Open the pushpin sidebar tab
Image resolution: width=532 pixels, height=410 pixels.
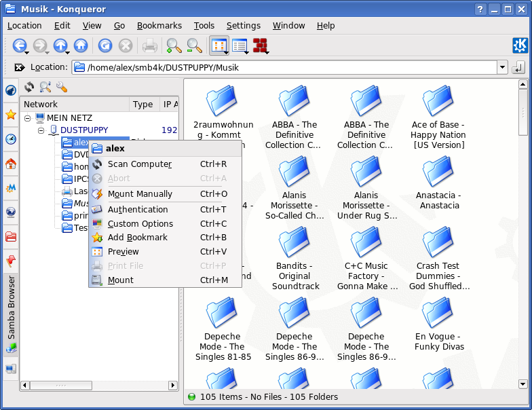click(x=11, y=261)
